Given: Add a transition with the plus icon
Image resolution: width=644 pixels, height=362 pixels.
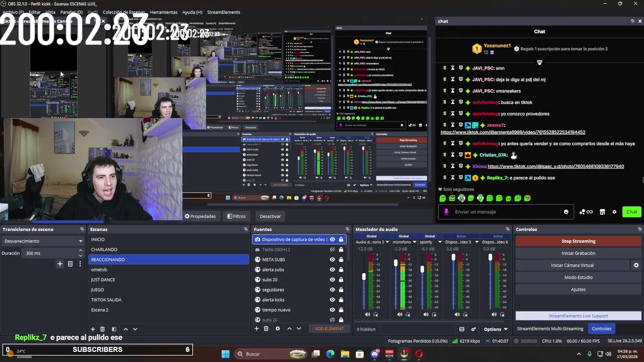Looking at the screenshot, I should (60, 263).
